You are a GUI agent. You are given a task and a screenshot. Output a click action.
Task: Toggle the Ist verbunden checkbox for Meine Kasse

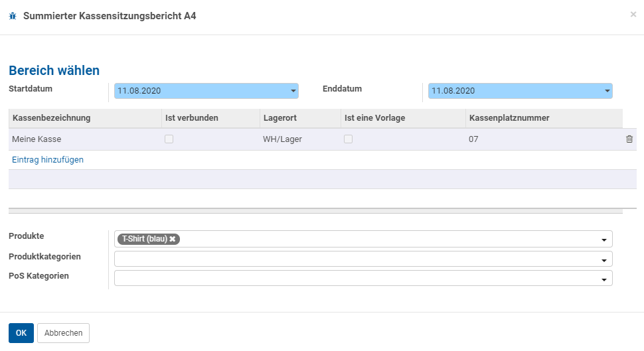pos(169,139)
